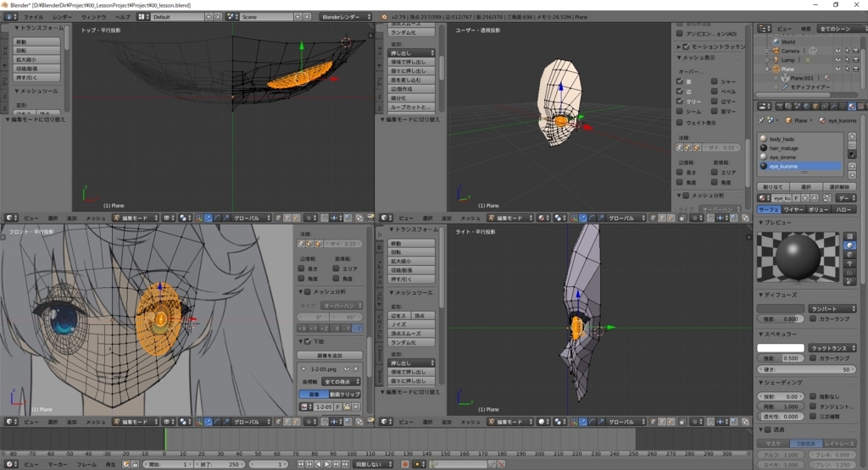This screenshot has width=868, height=470.
Task: Click the 領域で押し出し button in lower toolshelf
Action: pyautogui.click(x=411, y=372)
